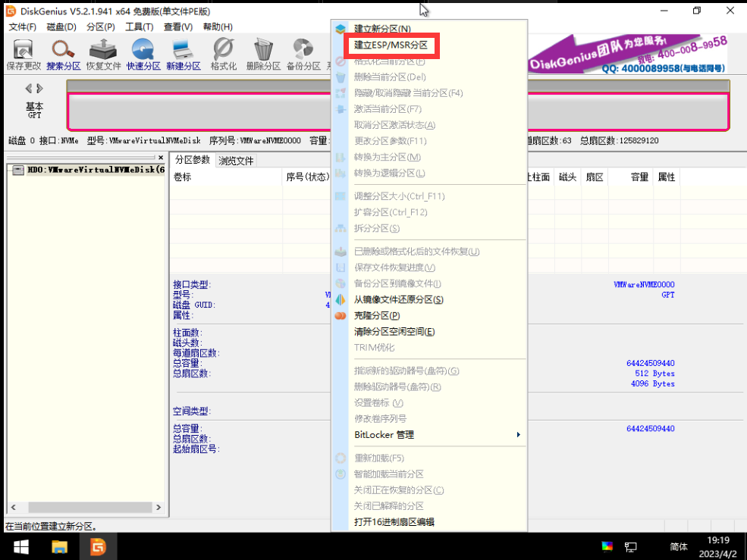The image size is (747, 560).
Task: Open the 磁盘(D) menu
Action: click(61, 27)
